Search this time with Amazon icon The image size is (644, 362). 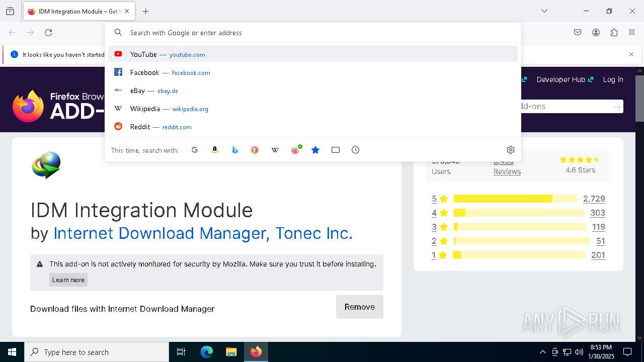click(x=215, y=150)
